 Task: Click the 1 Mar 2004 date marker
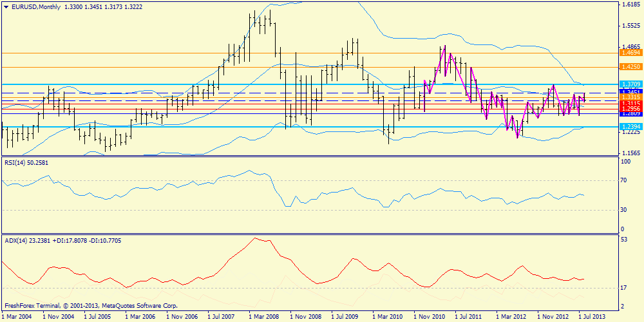tap(17, 317)
